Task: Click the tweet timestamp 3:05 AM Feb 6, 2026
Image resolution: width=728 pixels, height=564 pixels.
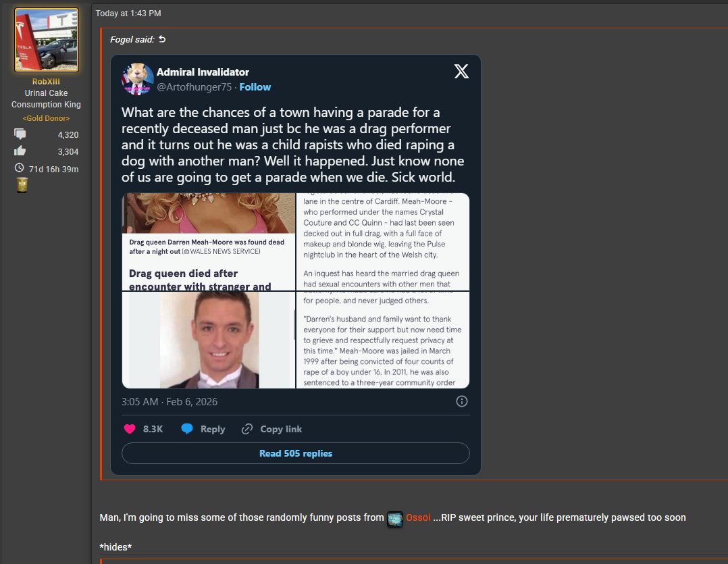Action: [x=170, y=401]
